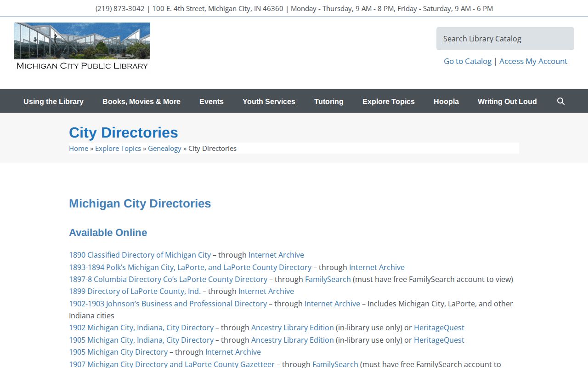Focus the Search Library Catalog field
Viewport: 588px width, 368px height.
pos(505,39)
